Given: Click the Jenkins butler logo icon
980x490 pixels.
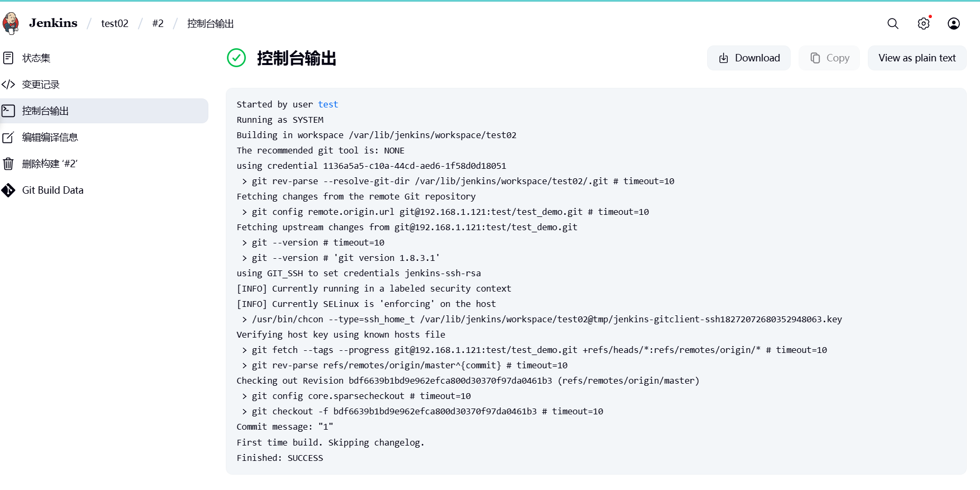Looking at the screenshot, I should click(11, 23).
